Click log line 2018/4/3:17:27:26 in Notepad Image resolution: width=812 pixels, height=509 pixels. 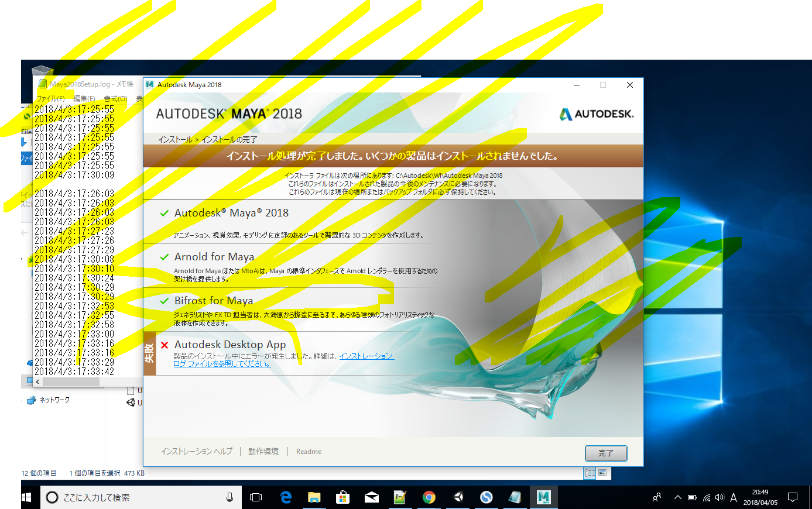point(74,240)
